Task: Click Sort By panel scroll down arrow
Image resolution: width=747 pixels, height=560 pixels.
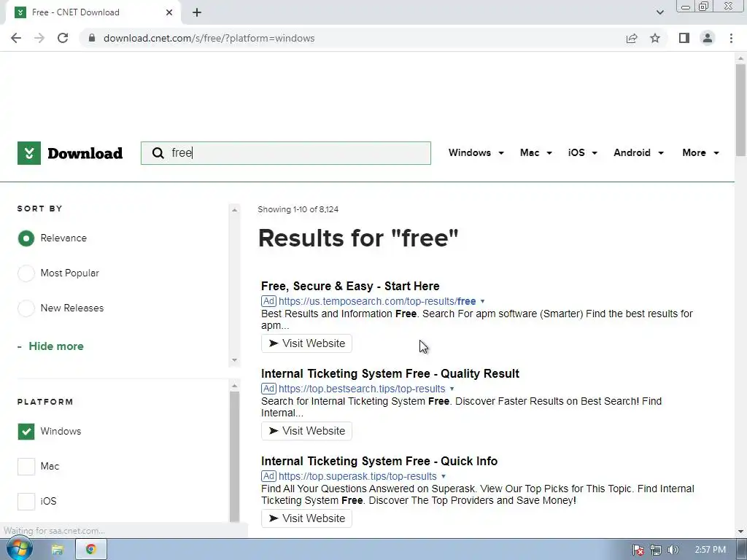Action: (x=234, y=360)
